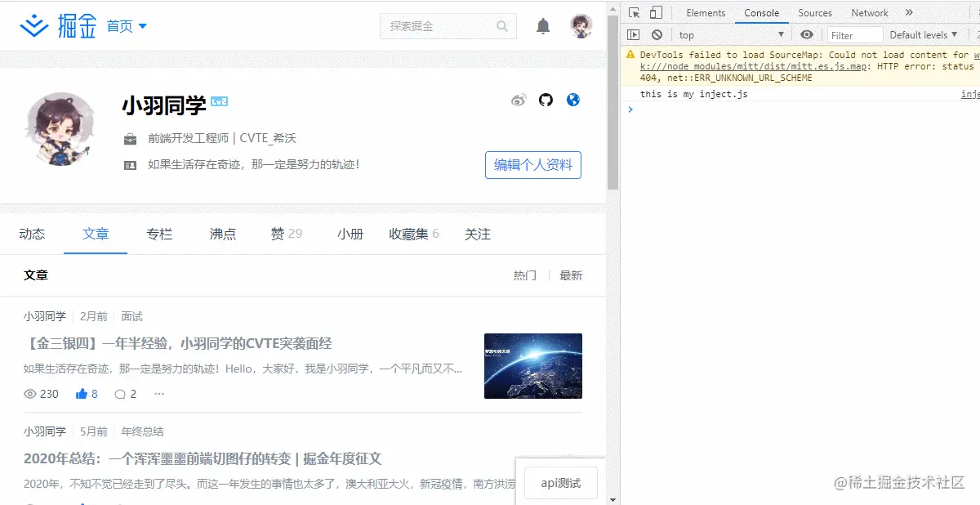Switch to the 动态 tab
Viewport: 980px width, 505px height.
pyautogui.click(x=32, y=234)
